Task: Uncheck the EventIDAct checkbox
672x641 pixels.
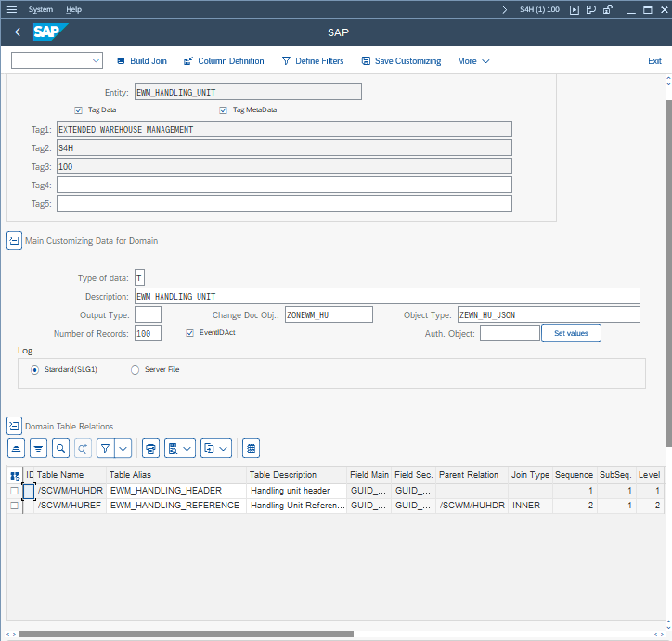Action: [x=190, y=332]
